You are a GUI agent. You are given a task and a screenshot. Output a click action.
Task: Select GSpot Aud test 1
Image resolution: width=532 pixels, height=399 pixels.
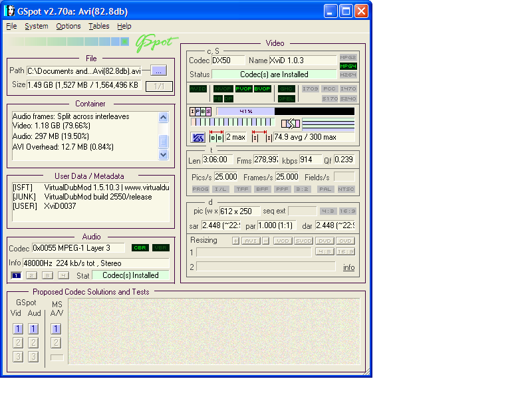(x=33, y=329)
